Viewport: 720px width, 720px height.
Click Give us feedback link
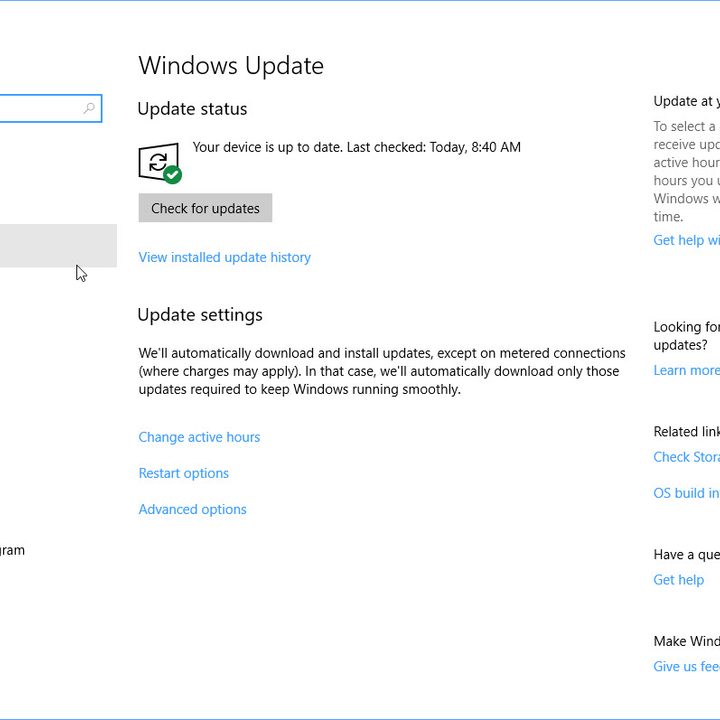[x=686, y=666]
